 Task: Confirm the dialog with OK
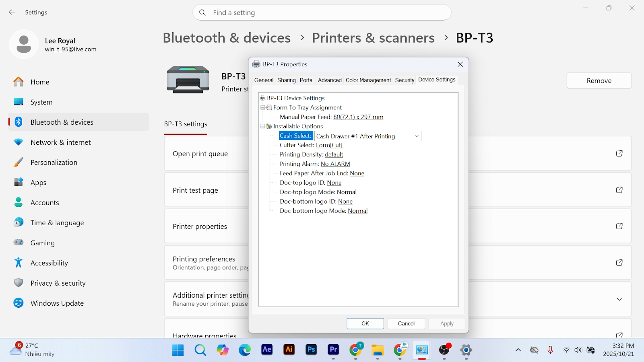tap(365, 323)
